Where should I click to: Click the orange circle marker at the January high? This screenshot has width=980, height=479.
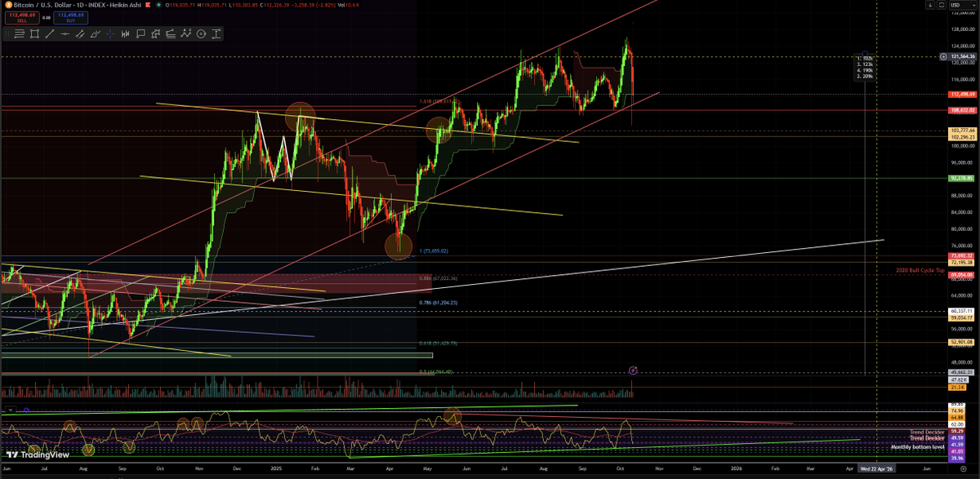[x=300, y=118]
